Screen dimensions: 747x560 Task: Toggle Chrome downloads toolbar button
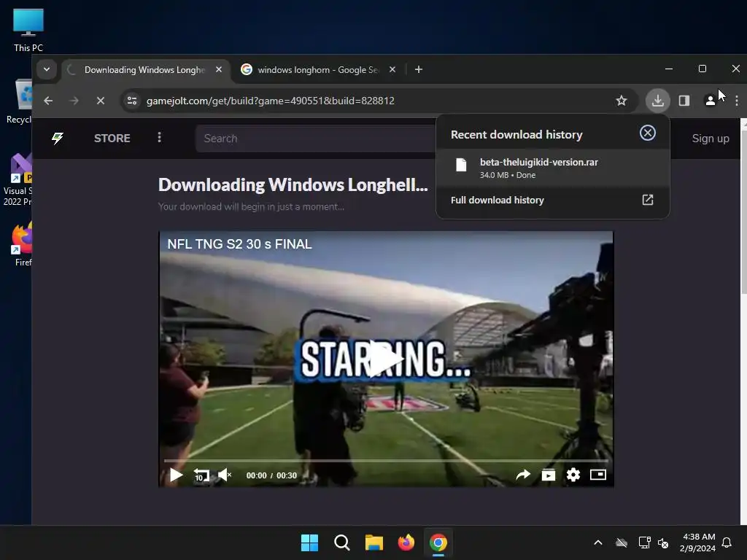point(657,101)
